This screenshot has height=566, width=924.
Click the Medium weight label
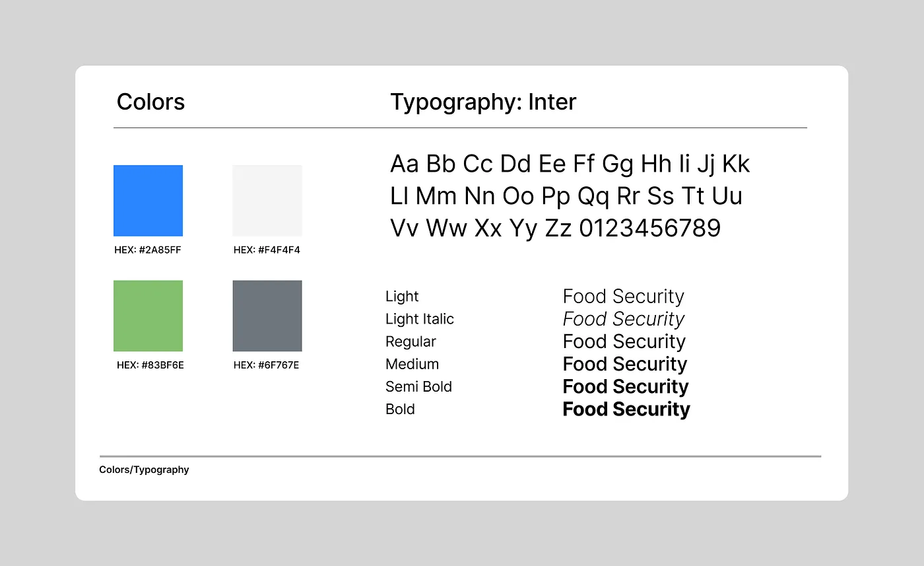tap(412, 364)
